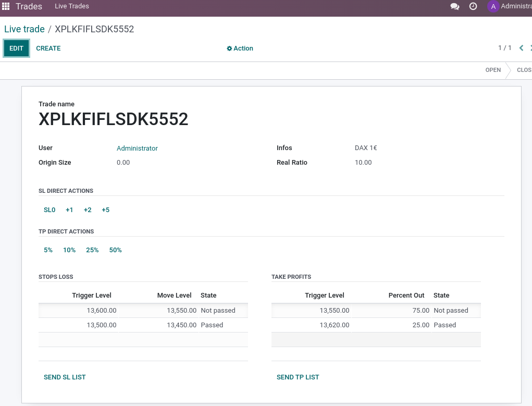Click the 5% TP direct action

point(48,250)
